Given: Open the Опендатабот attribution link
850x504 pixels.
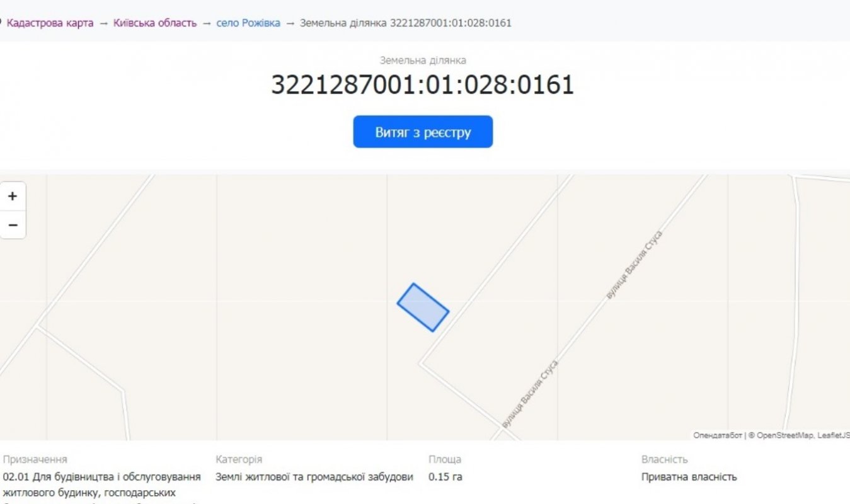Looking at the screenshot, I should tap(717, 435).
